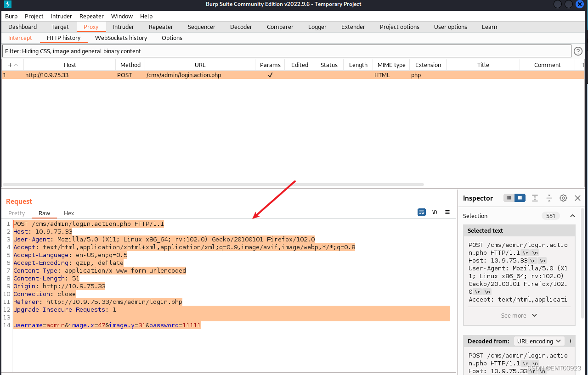The image size is (588, 375).
Task: Open the Burp menu
Action: [11, 16]
